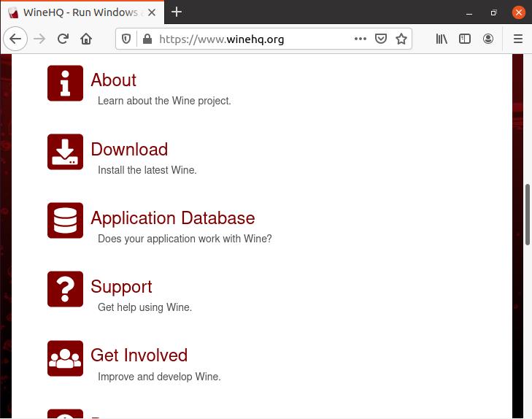Click the About info icon

click(65, 83)
